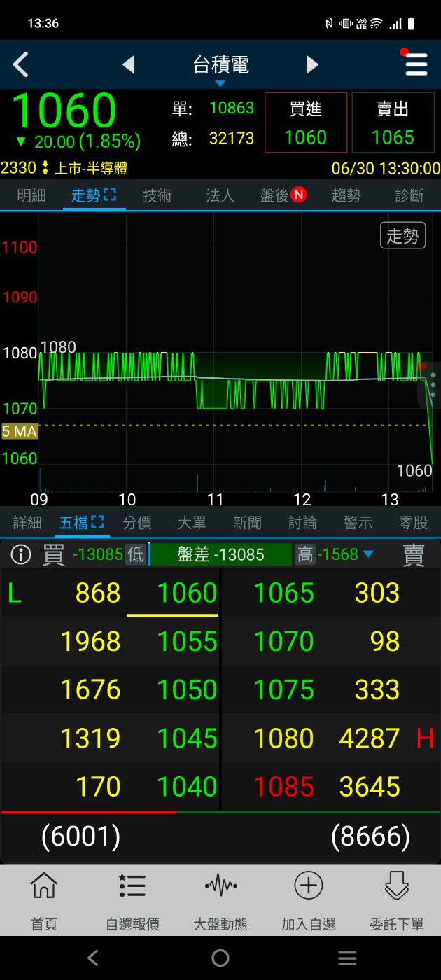Image resolution: width=441 pixels, height=980 pixels.
Task: Click the info icon beside 買
Action: (21, 554)
